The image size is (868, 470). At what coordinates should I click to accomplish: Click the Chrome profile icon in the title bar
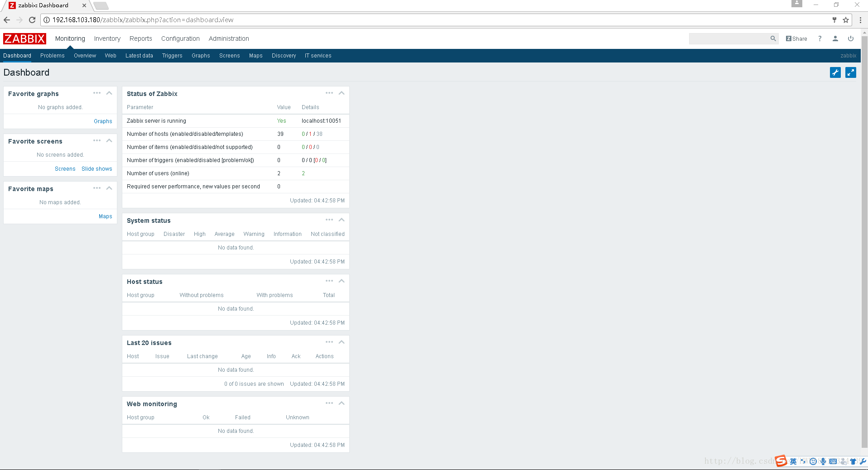point(797,4)
